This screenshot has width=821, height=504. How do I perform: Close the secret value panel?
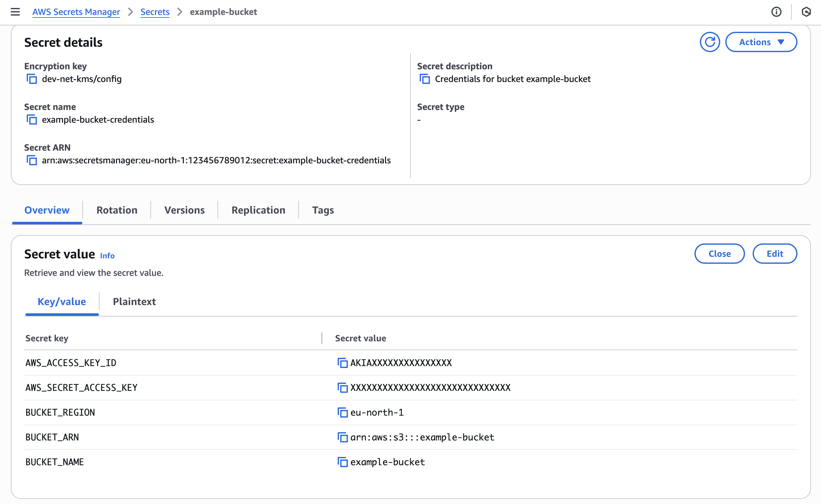click(x=719, y=254)
